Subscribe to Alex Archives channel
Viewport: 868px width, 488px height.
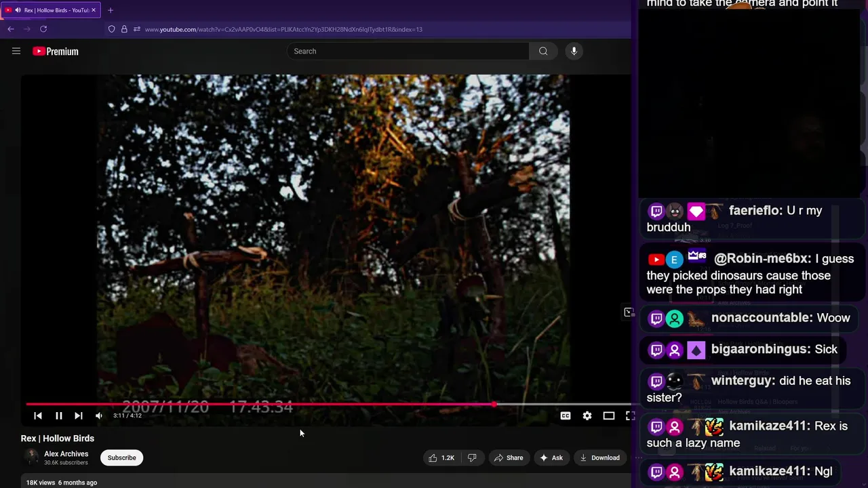coord(122,457)
